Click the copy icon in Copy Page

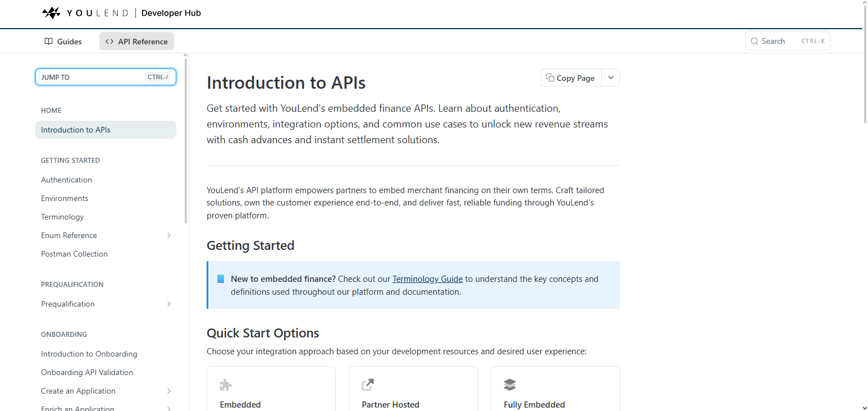pos(550,77)
